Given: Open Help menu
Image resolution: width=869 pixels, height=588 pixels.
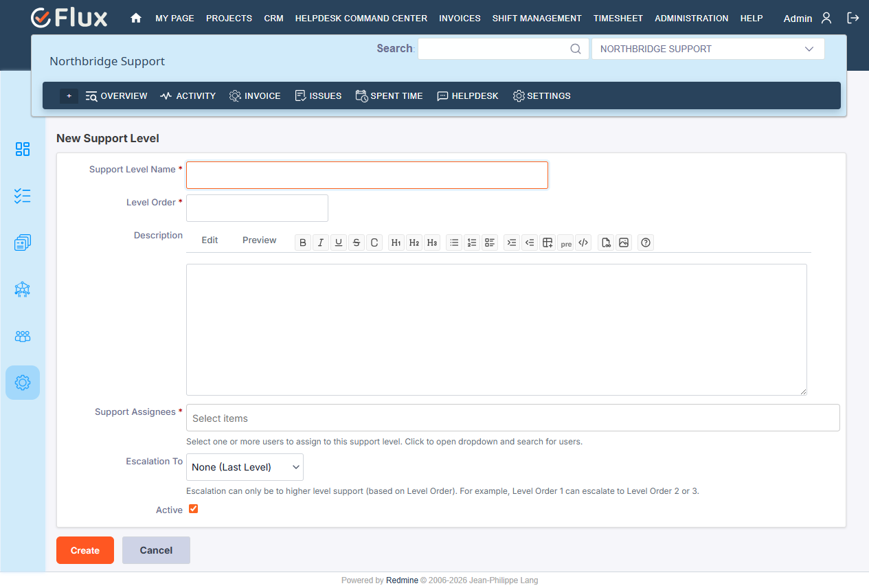Looking at the screenshot, I should [752, 19].
